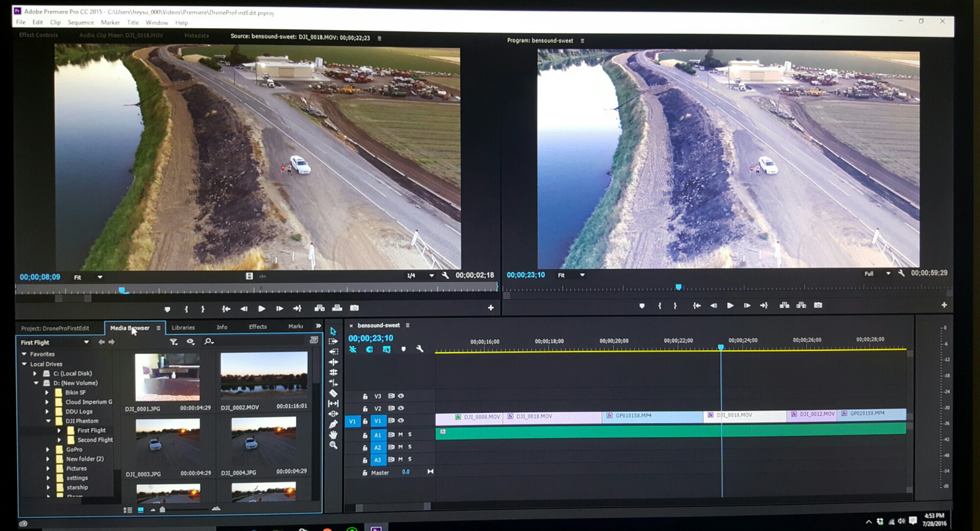Select the Zoom tool magnifier
Viewport: 980px width, 531px height.
click(333, 445)
